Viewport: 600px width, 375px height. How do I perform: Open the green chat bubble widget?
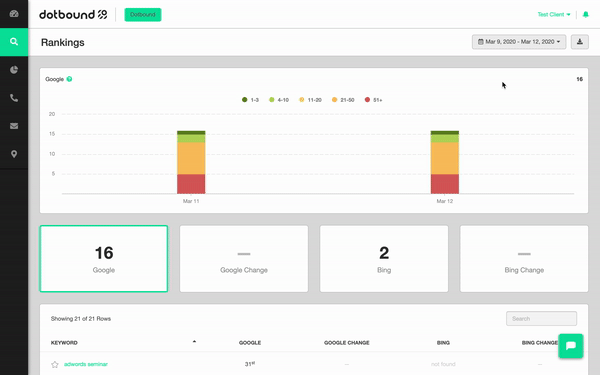(571, 346)
